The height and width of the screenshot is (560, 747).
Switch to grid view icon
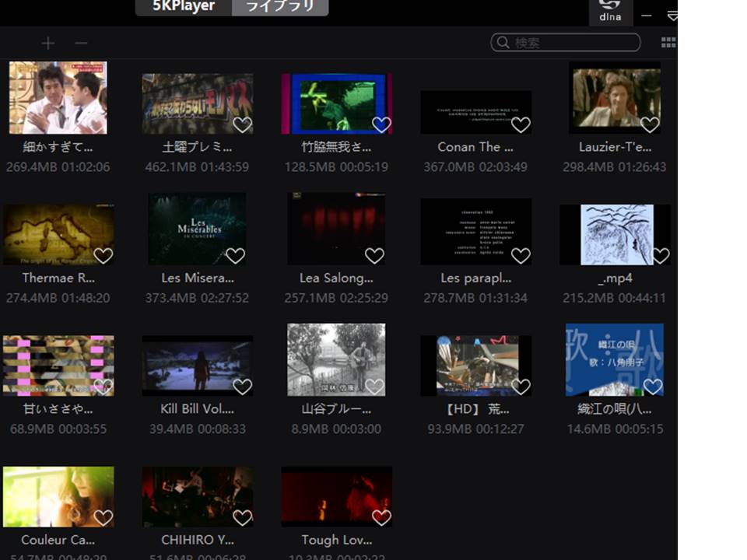[668, 43]
